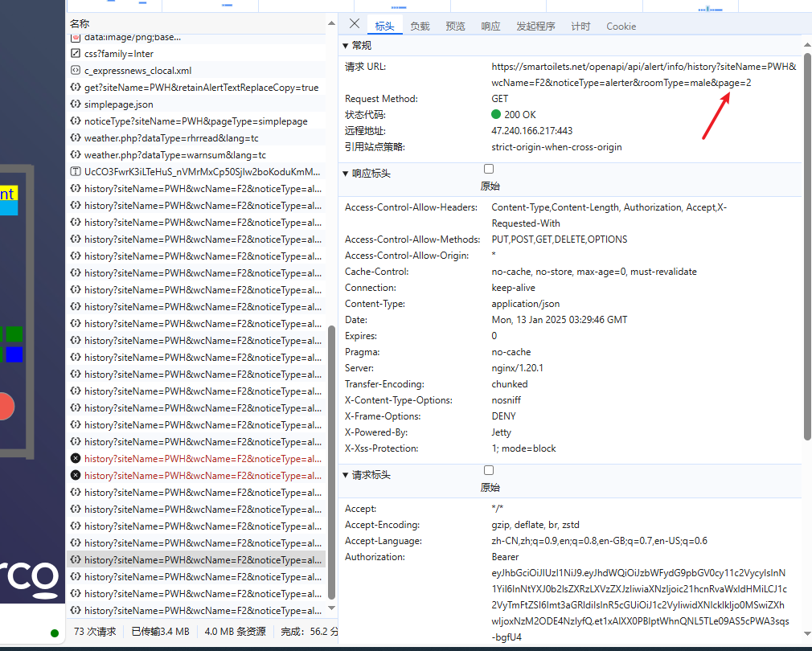Open the 负载 tab
Viewport: 812px width, 651px height.
[420, 27]
